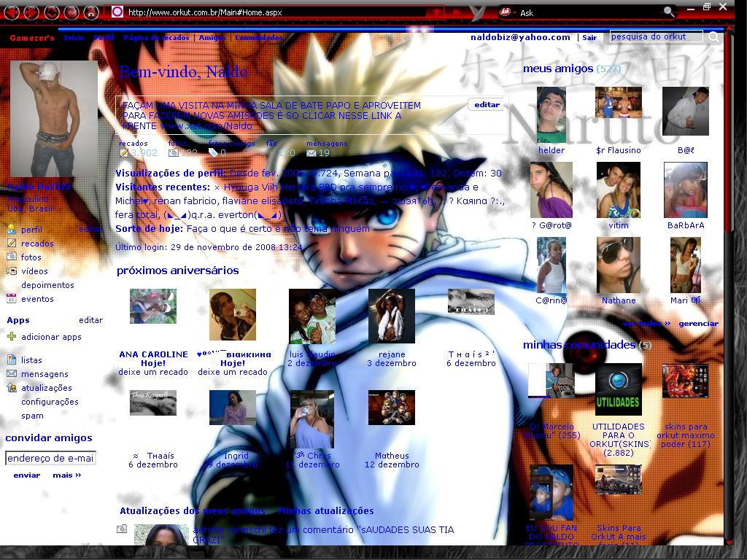747x560 pixels.
Task: Switch to 'Minhas atualizações' tab
Action: (326, 510)
